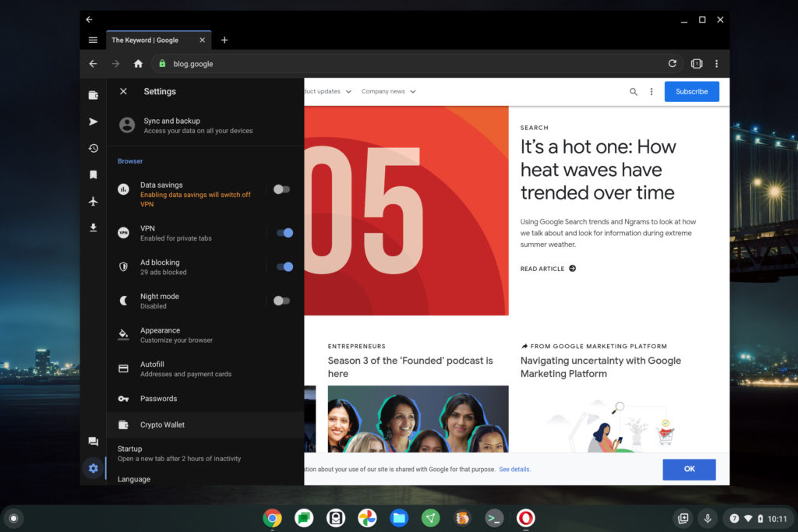Open the feedback chat sidebar icon
The width and height of the screenshot is (798, 532).
pos(94,442)
